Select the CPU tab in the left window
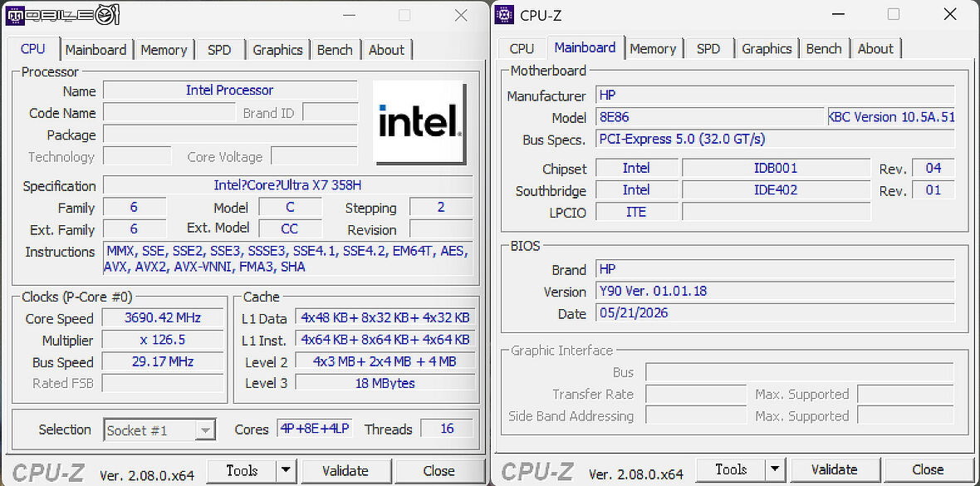 tap(33, 48)
